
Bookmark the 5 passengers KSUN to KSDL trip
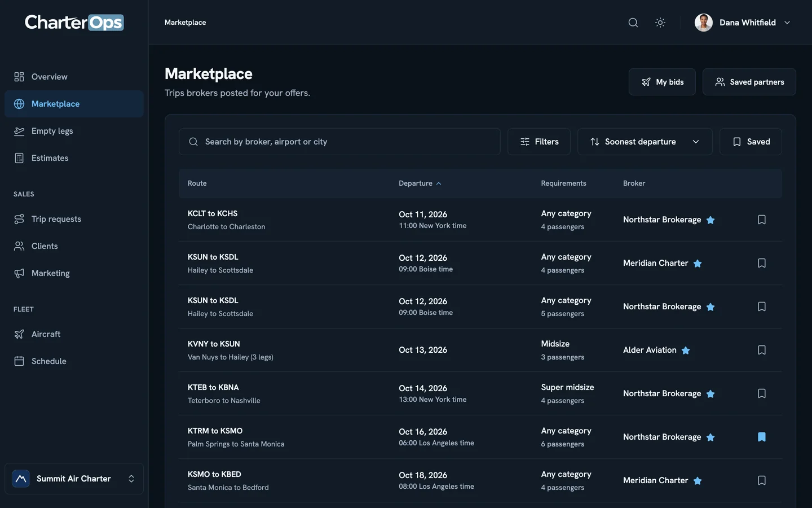[762, 306]
